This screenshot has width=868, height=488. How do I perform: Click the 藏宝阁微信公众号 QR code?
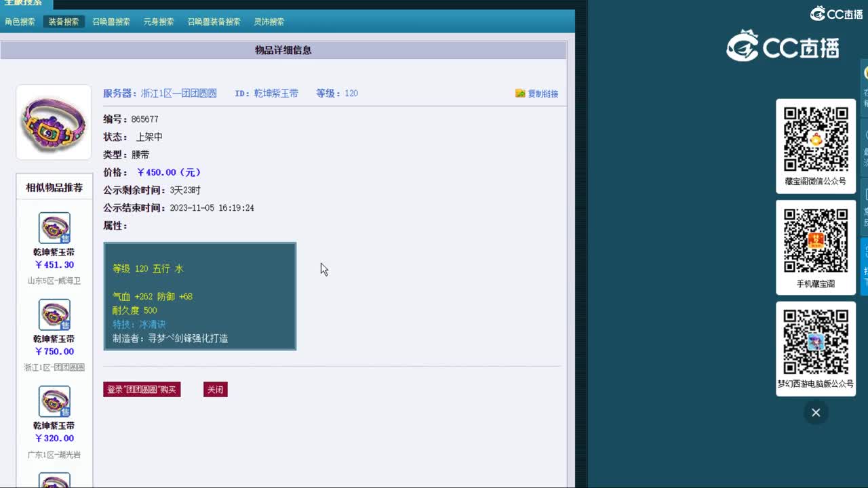[x=816, y=139]
